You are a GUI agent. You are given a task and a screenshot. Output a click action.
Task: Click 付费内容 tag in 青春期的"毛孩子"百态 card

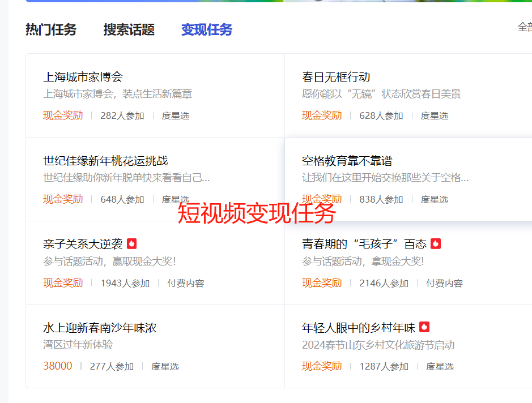pos(444,284)
